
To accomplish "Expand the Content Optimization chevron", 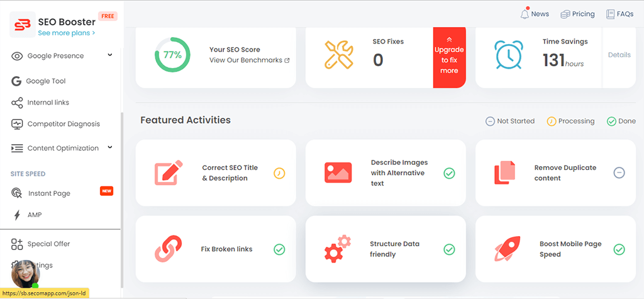I will [x=109, y=147].
